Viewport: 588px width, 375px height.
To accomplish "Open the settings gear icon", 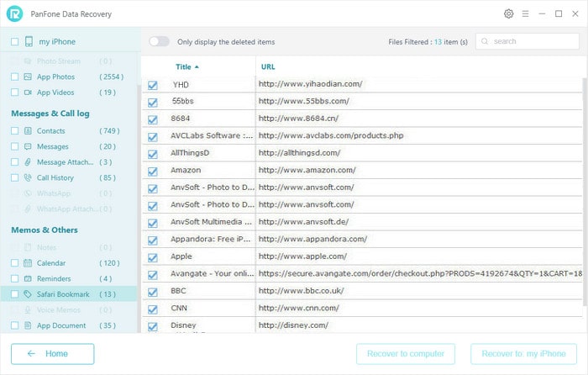I will point(508,14).
